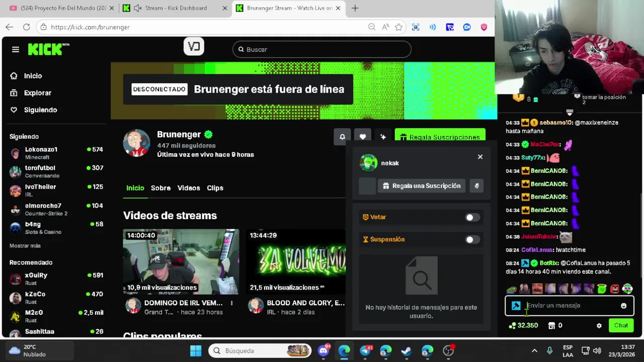Click the moderator hammer icon in chat input
The width and height of the screenshot is (644, 362).
click(516, 306)
